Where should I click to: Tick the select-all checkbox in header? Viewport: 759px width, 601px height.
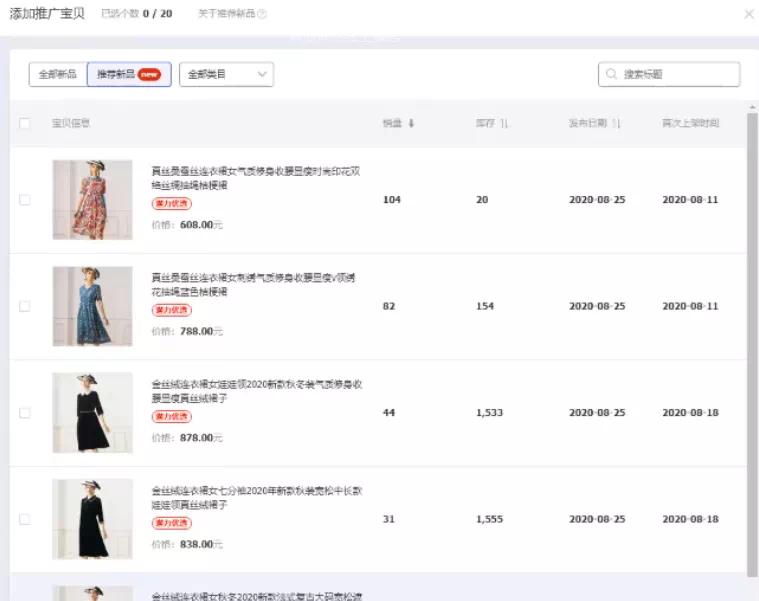[24, 123]
